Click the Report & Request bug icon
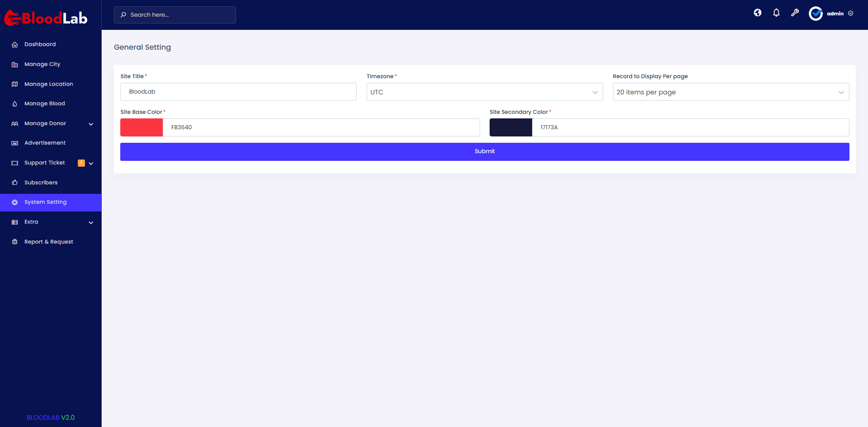 coord(15,242)
